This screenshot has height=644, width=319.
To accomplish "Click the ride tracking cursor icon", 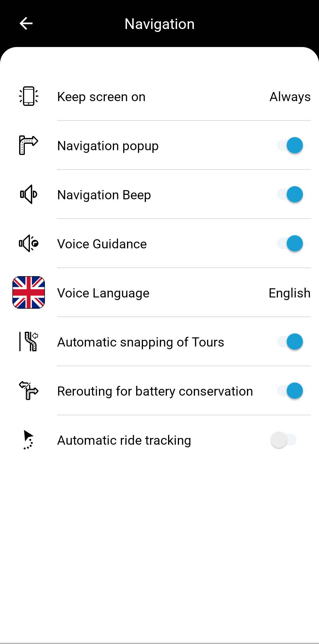I will point(28,440).
